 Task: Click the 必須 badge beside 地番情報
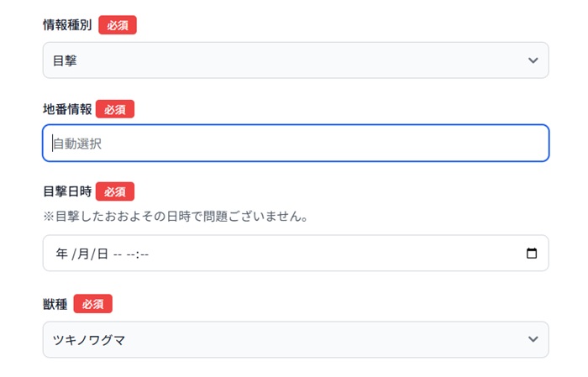coord(115,109)
